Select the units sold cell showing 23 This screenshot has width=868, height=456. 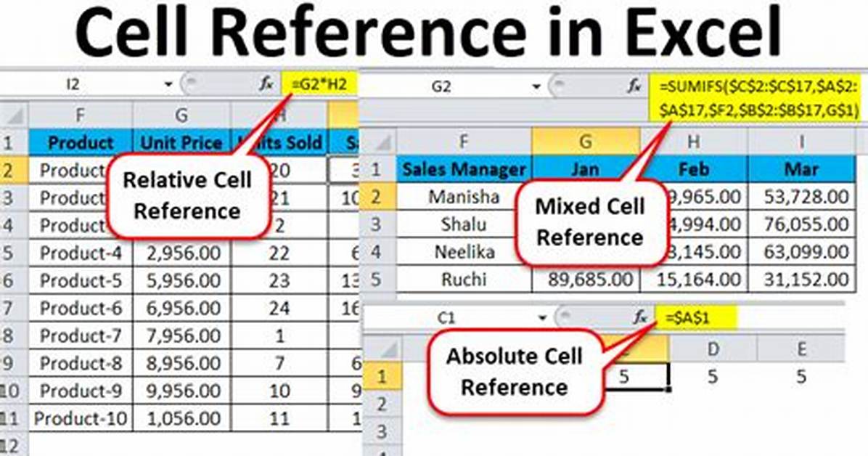pyautogui.click(x=279, y=281)
